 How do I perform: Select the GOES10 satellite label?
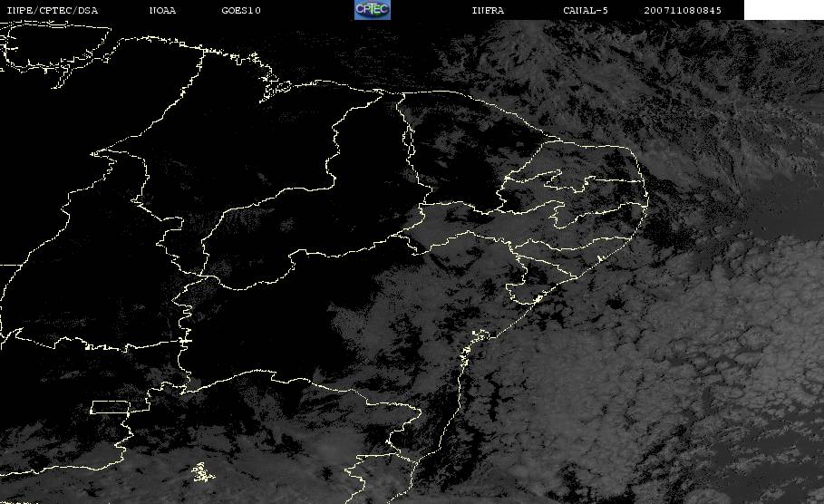coord(240,10)
